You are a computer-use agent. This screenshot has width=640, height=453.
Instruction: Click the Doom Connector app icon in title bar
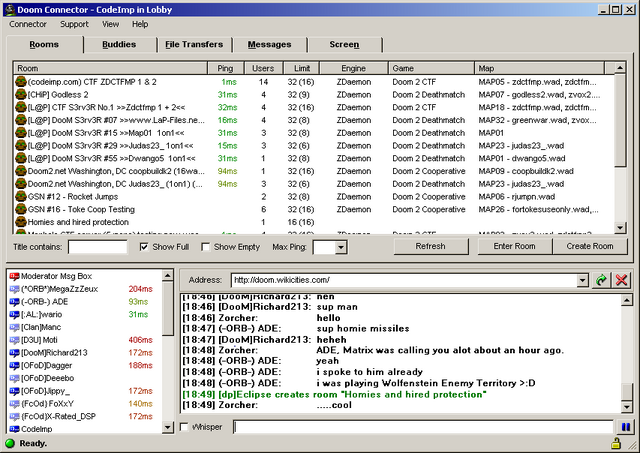(x=10, y=9)
